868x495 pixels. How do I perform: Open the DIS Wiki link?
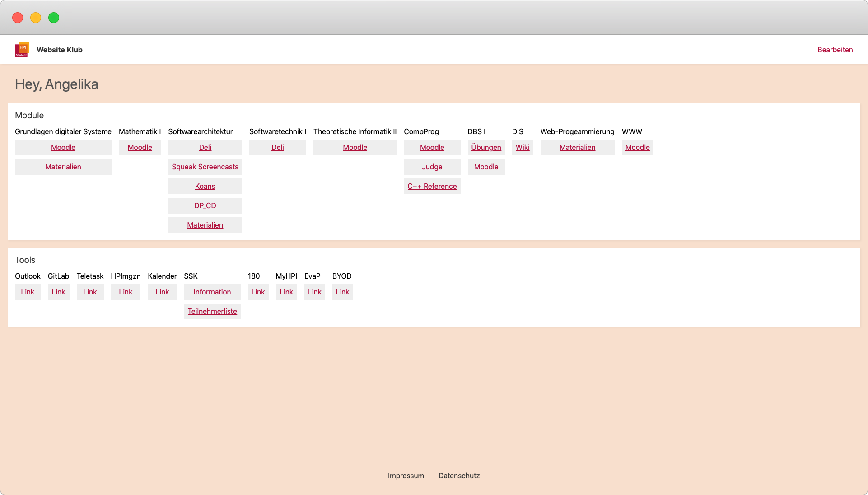pyautogui.click(x=522, y=147)
